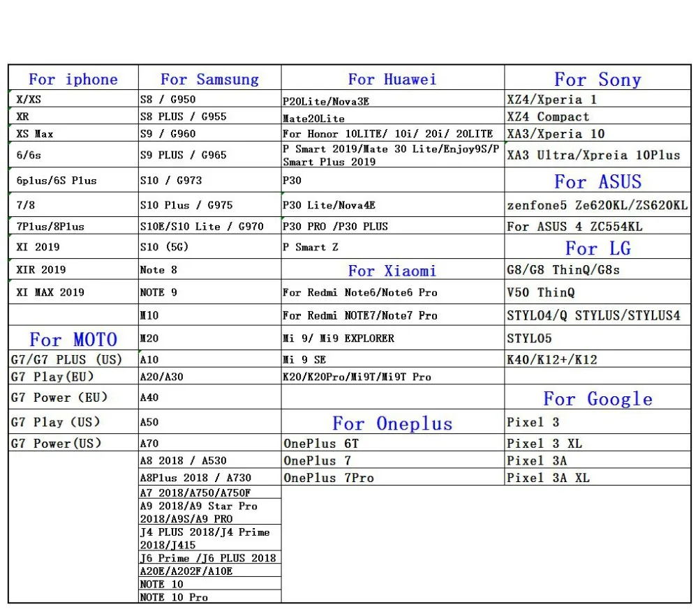
Task: Click the 'XI 2019' cell
Action: point(73,246)
